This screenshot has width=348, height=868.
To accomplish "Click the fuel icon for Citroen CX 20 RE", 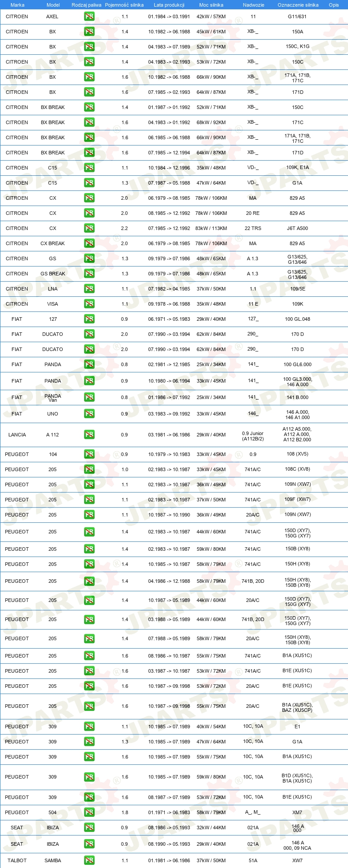I will (x=89, y=213).
